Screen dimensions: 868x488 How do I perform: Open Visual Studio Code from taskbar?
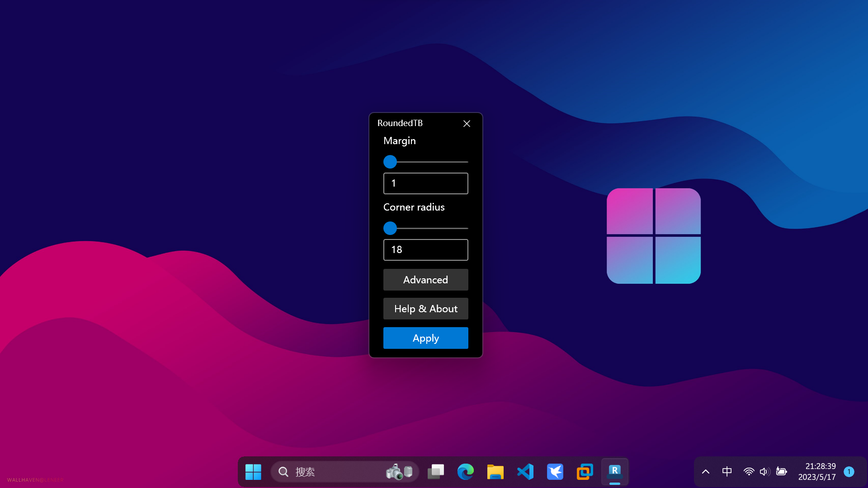(525, 471)
